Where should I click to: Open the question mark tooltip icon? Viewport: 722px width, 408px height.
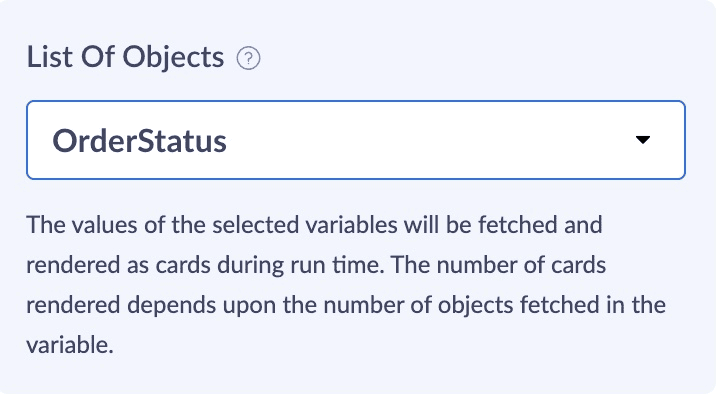pos(248,59)
